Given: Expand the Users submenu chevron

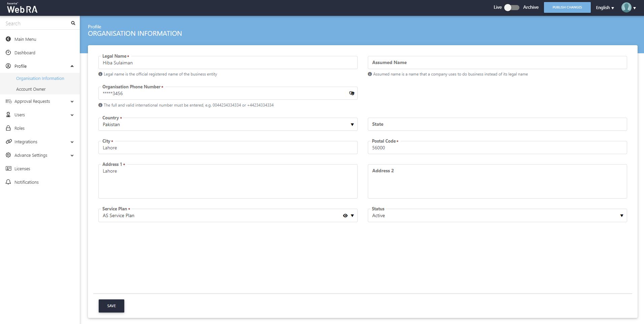Looking at the screenshot, I should point(72,115).
